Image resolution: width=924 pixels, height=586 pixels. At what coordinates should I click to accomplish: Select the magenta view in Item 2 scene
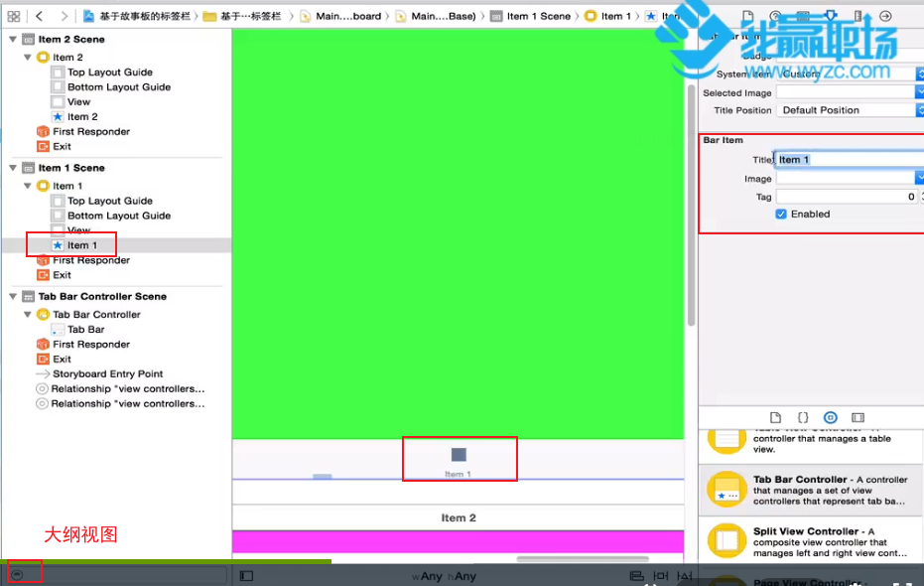[x=458, y=541]
